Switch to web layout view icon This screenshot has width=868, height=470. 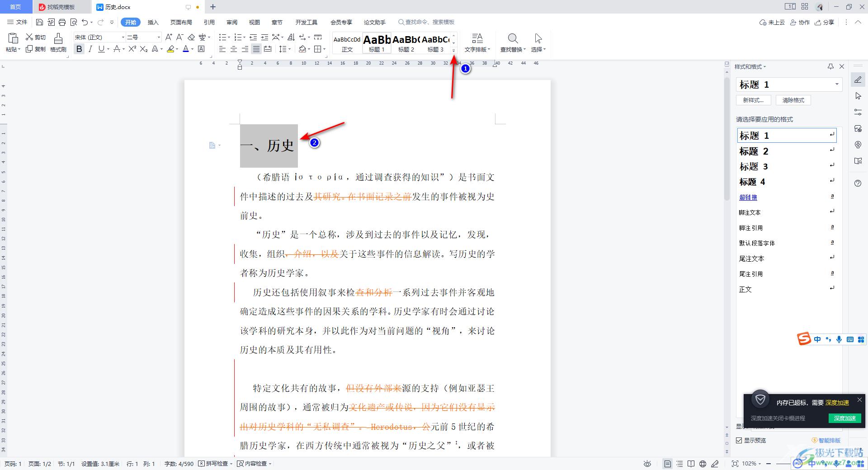703,464
